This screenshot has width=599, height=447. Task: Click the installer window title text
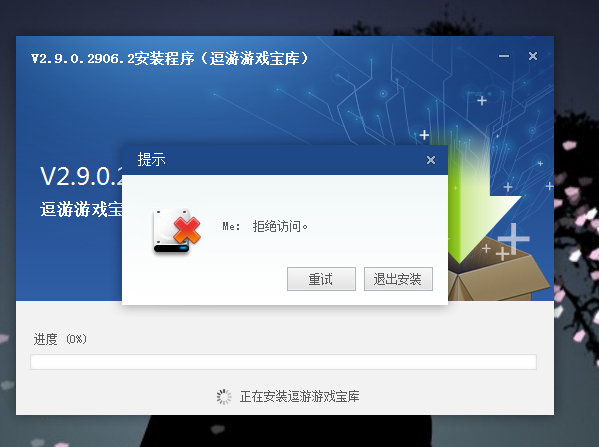[x=170, y=58]
